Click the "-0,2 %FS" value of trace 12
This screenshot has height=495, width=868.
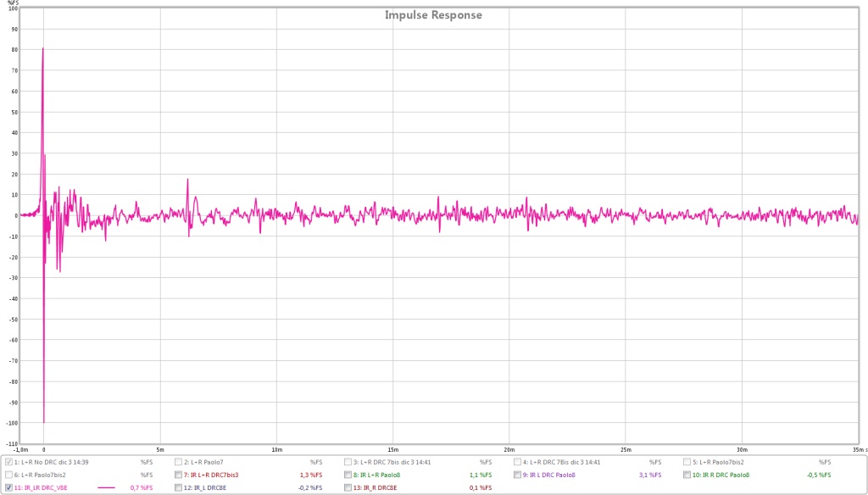(x=310, y=488)
